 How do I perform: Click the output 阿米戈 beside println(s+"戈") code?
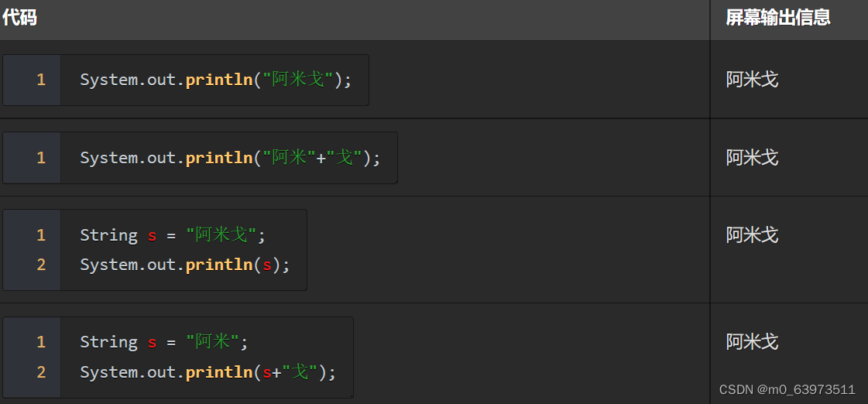[x=752, y=342]
